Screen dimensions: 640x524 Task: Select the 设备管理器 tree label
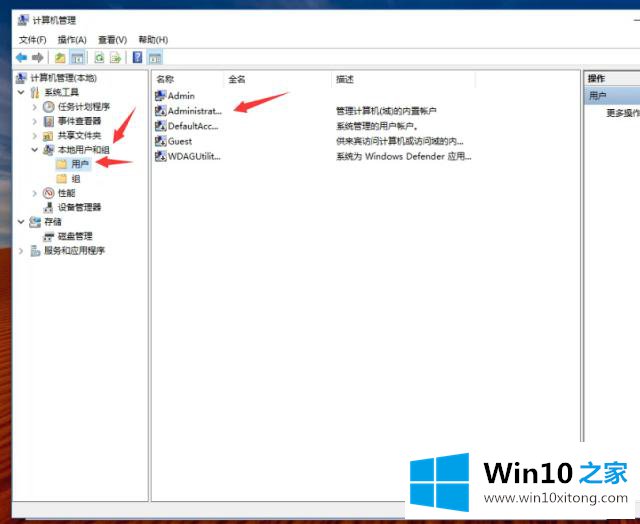click(x=79, y=207)
